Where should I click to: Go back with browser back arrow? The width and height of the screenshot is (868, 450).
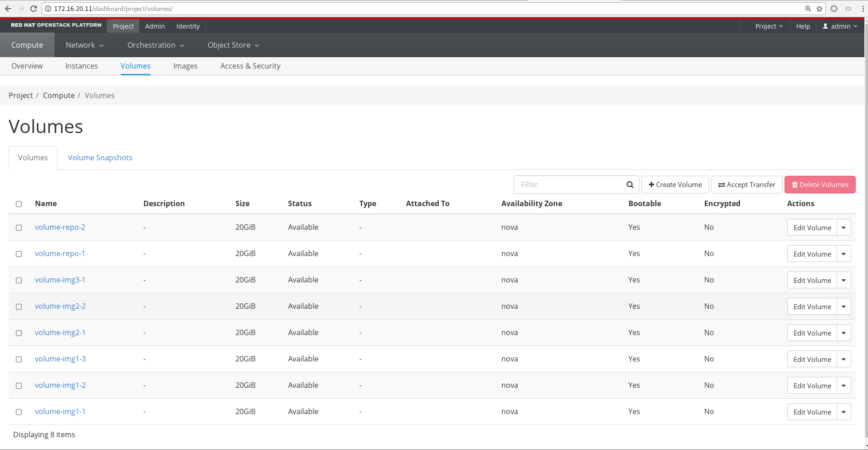pyautogui.click(x=8, y=9)
